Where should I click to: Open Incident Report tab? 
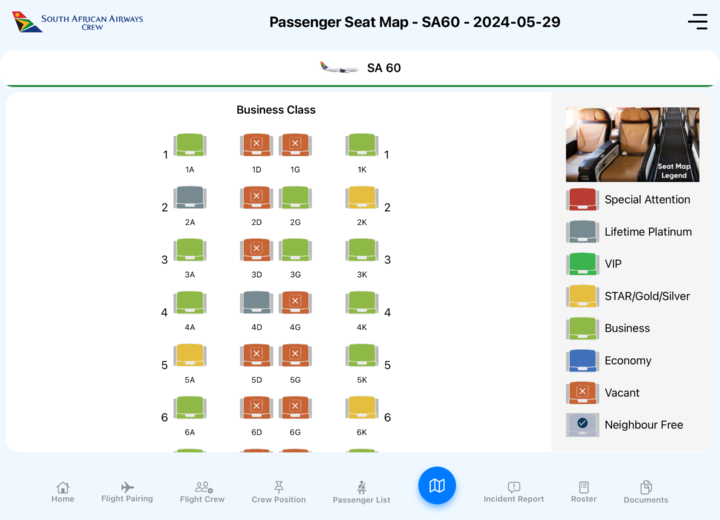[514, 492]
